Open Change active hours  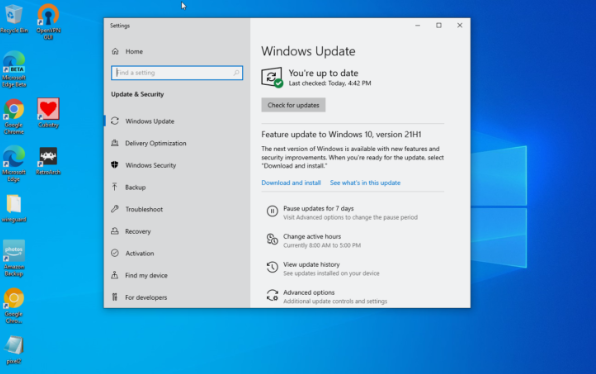click(312, 236)
